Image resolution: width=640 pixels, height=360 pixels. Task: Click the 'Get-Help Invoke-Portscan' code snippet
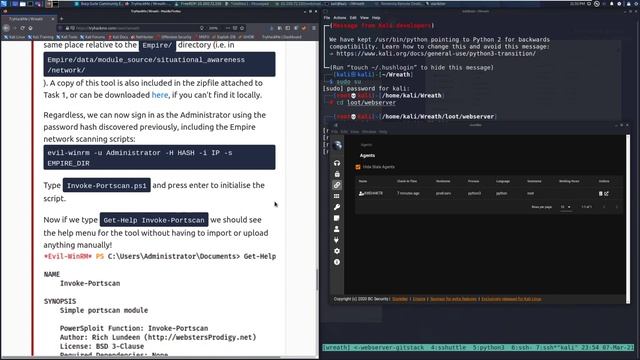154,220
